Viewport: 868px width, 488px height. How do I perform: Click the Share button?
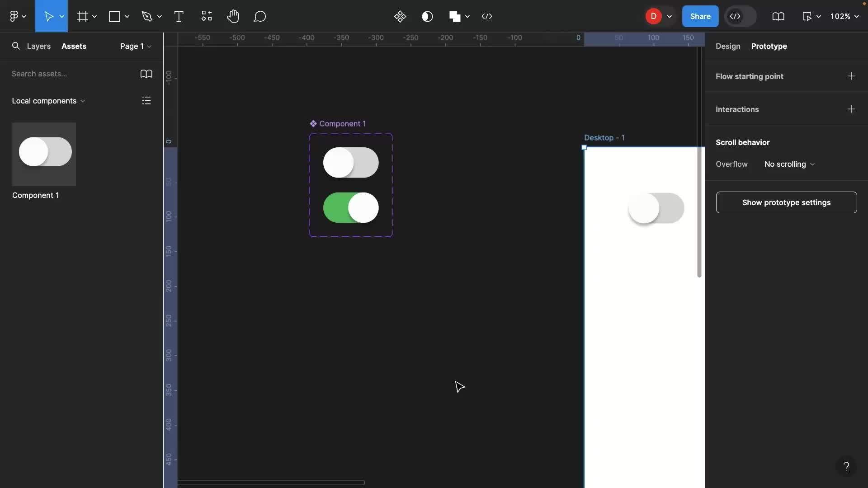(700, 16)
